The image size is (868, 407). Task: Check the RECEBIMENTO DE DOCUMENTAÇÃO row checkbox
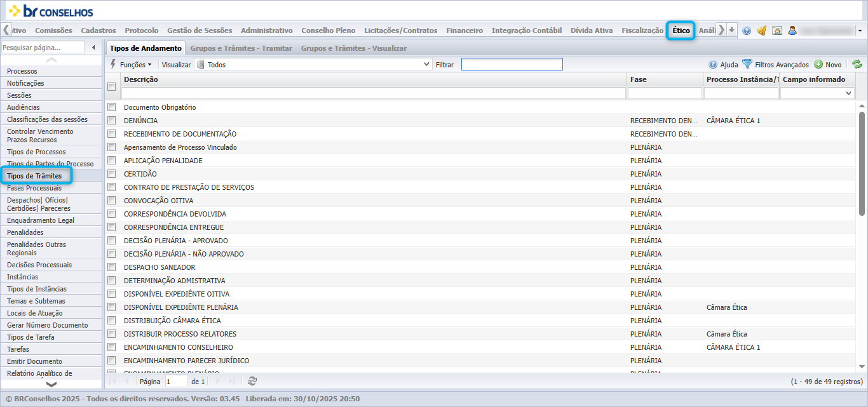(111, 134)
